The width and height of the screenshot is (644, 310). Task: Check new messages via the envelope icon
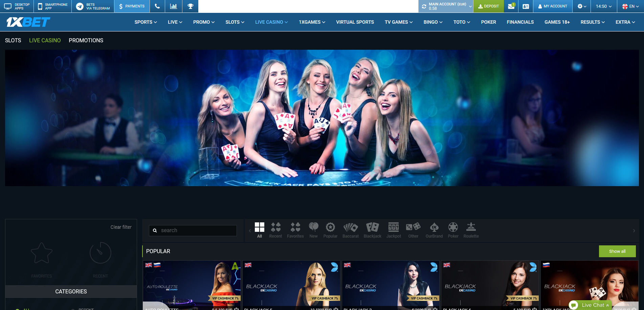511,6
